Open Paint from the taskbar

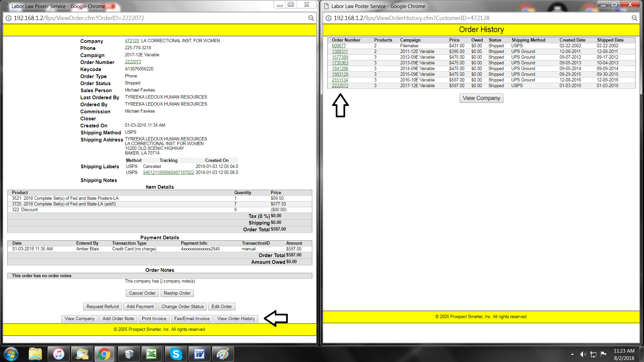point(222,354)
